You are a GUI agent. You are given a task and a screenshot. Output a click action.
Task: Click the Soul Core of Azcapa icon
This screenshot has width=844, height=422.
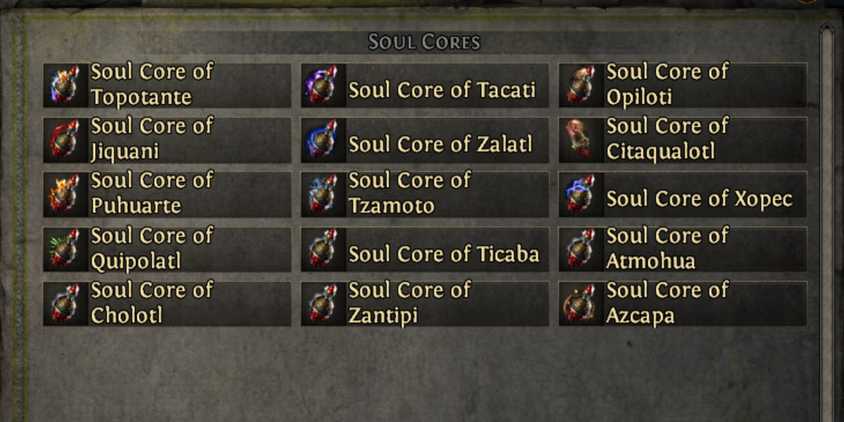580,303
